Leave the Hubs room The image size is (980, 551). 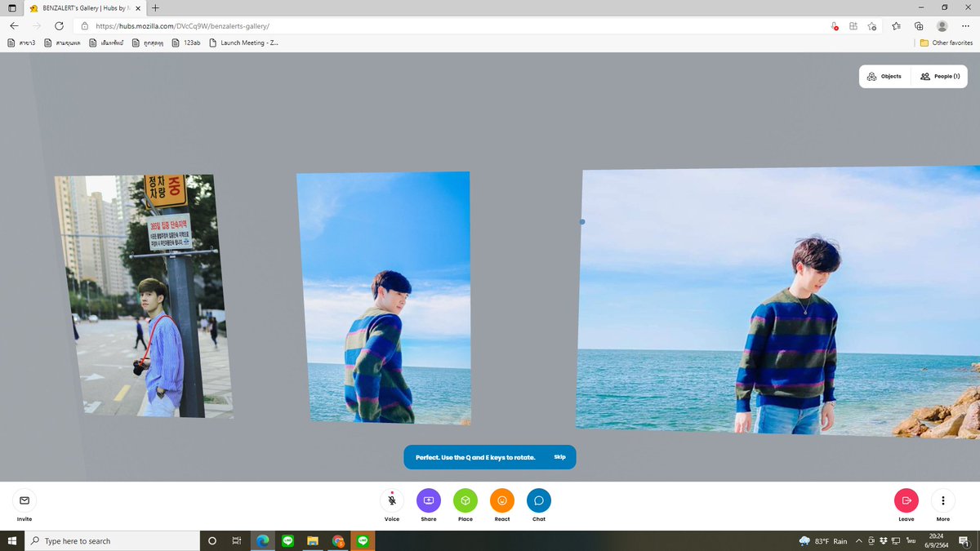[906, 500]
